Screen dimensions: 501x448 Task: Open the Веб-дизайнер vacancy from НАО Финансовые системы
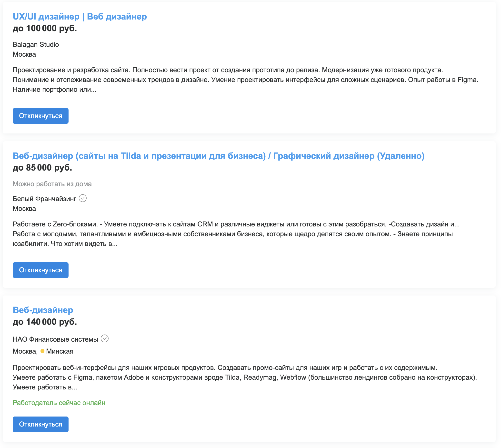(x=43, y=310)
